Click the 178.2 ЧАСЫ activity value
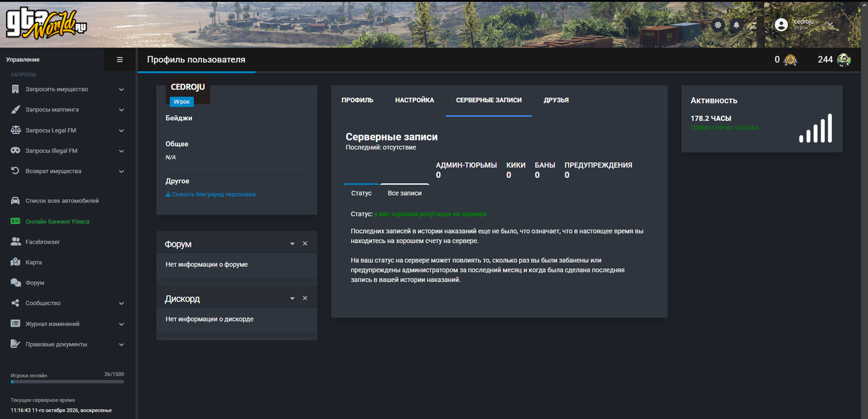Viewport: 868px width, 419px height. [711, 118]
